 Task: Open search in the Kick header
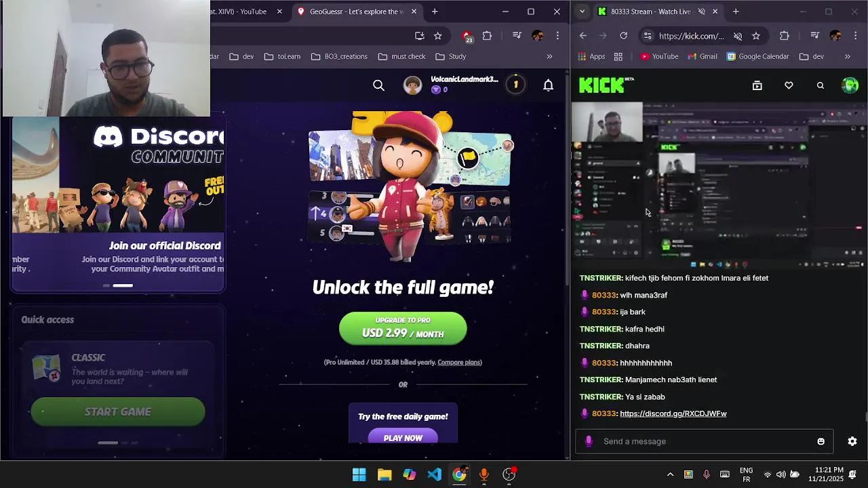(821, 85)
